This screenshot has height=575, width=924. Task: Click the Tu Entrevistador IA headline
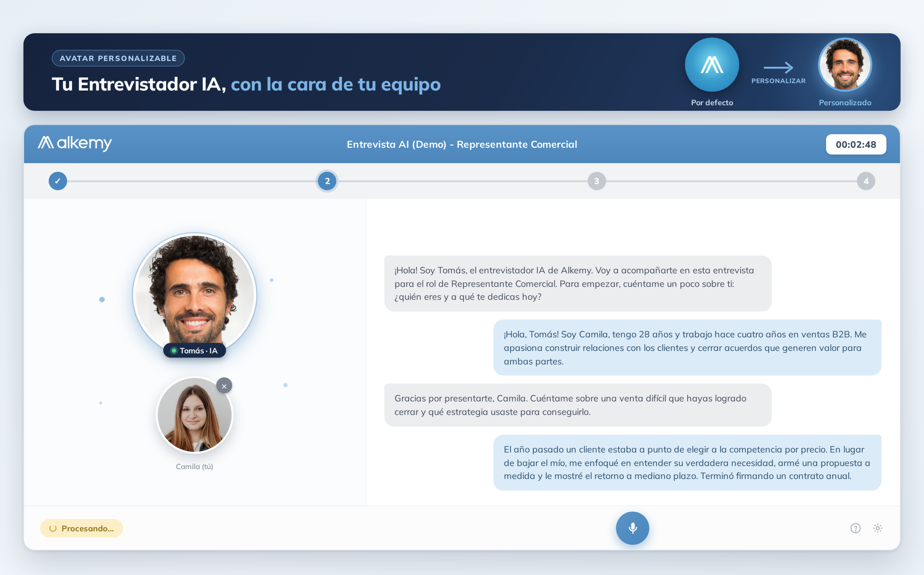click(246, 84)
